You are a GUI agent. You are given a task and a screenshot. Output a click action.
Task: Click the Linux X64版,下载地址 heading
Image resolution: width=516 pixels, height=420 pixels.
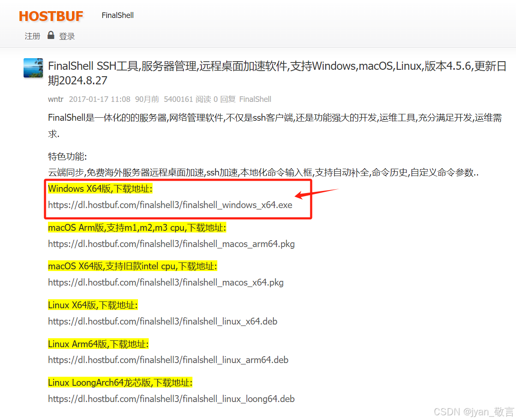[93, 305]
